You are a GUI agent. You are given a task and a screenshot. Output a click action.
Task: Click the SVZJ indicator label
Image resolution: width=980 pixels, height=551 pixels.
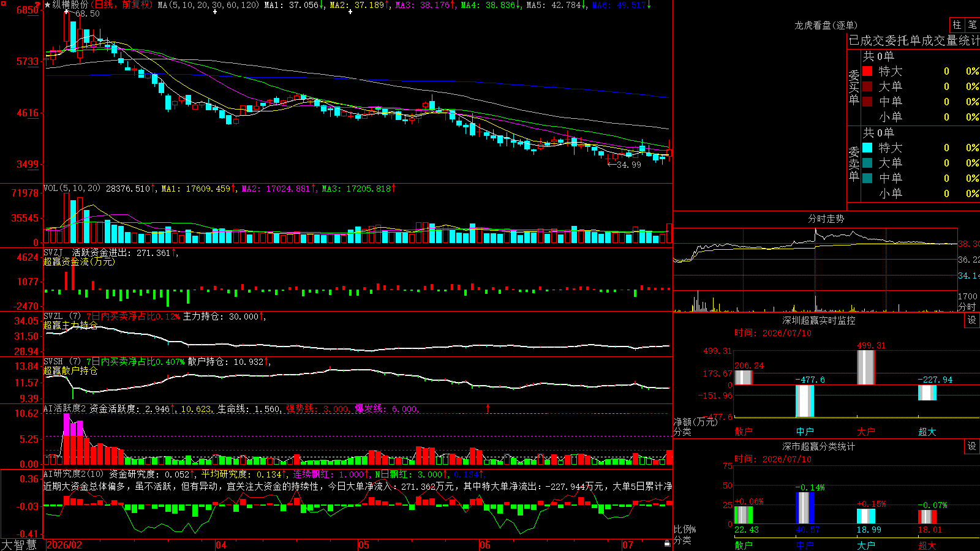coord(53,252)
